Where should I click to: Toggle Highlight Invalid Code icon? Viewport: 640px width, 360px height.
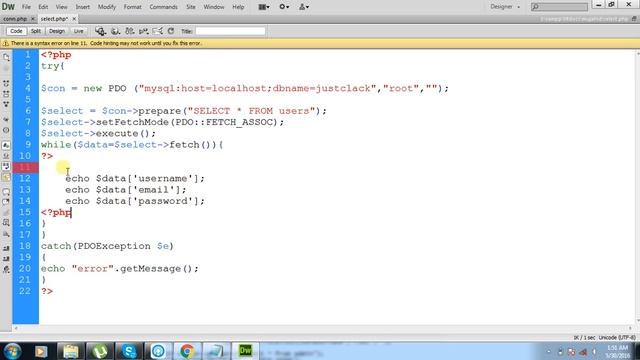(x=6, y=156)
